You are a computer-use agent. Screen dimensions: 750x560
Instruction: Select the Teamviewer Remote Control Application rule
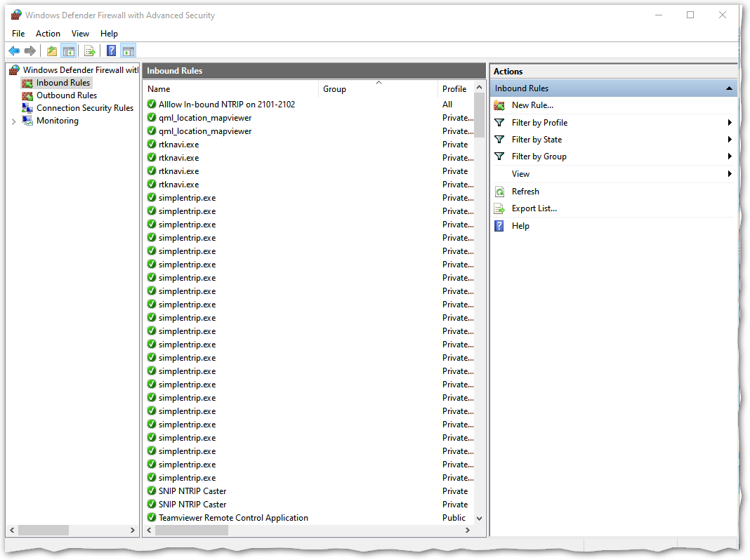[233, 517]
